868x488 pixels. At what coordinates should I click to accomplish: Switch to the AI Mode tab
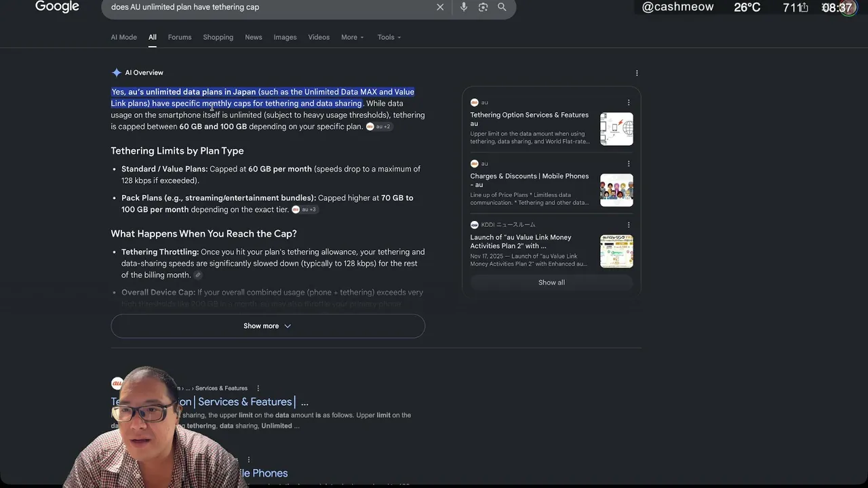pos(123,37)
